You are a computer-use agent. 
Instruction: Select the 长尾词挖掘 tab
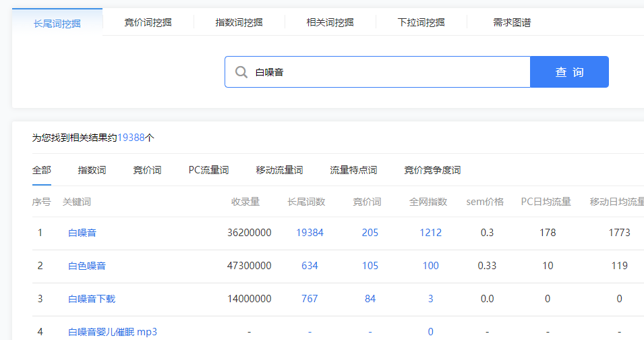coord(57,23)
